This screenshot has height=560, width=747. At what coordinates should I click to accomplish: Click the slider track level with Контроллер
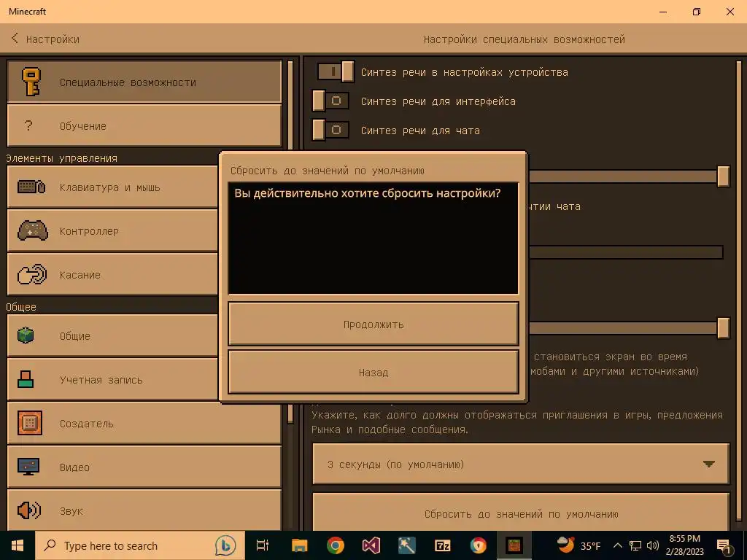click(x=625, y=252)
